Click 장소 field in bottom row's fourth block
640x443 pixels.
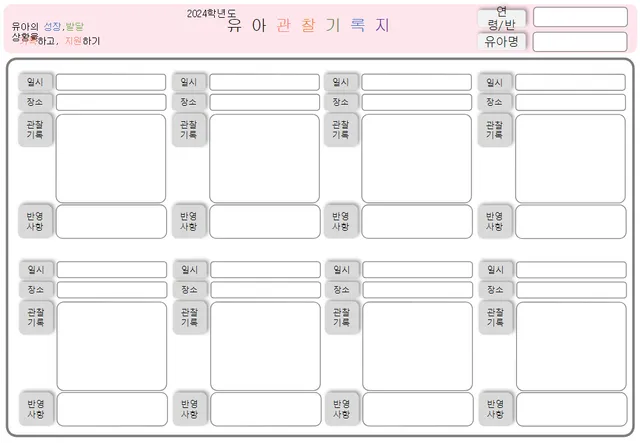coord(571,290)
